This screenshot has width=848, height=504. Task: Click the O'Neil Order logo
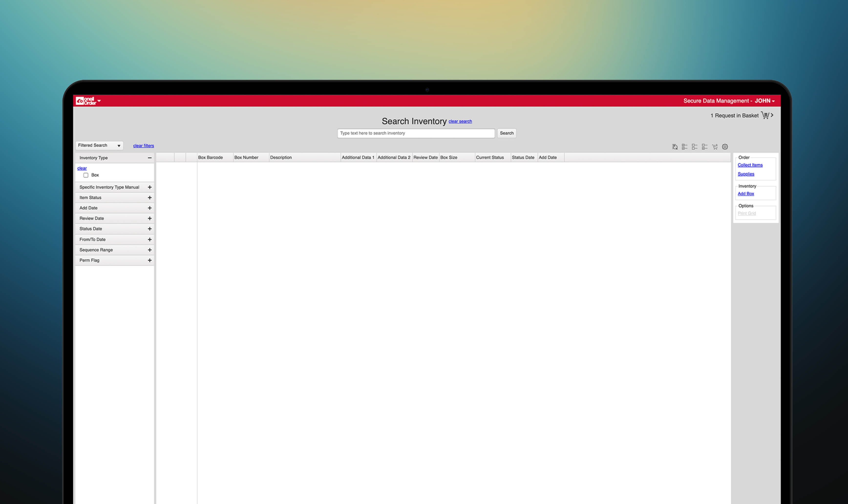pyautogui.click(x=86, y=101)
